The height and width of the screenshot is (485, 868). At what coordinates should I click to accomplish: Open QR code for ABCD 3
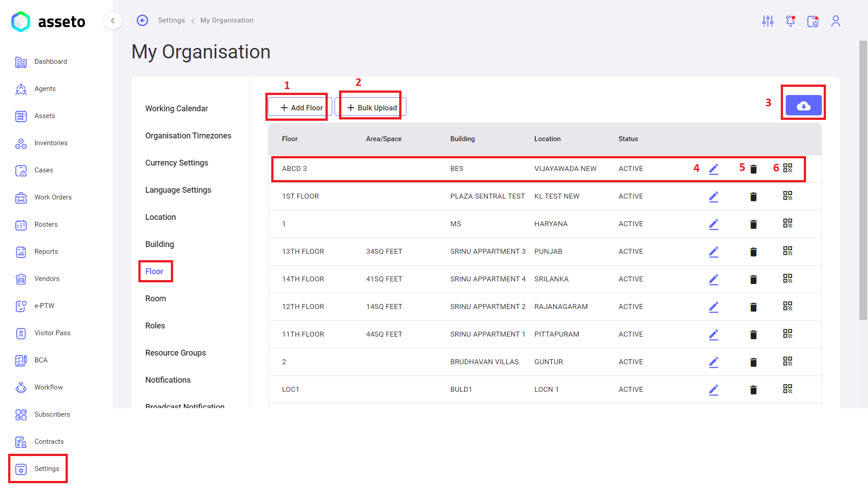788,168
